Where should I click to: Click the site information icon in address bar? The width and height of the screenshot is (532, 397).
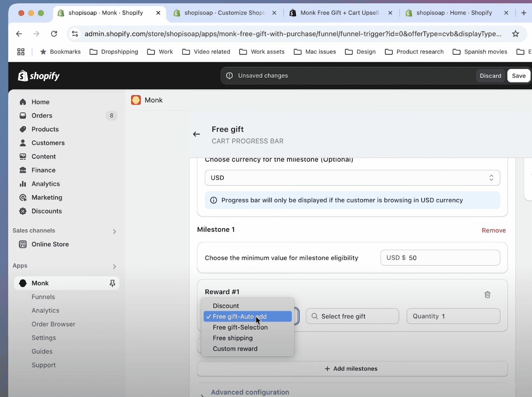[75, 34]
